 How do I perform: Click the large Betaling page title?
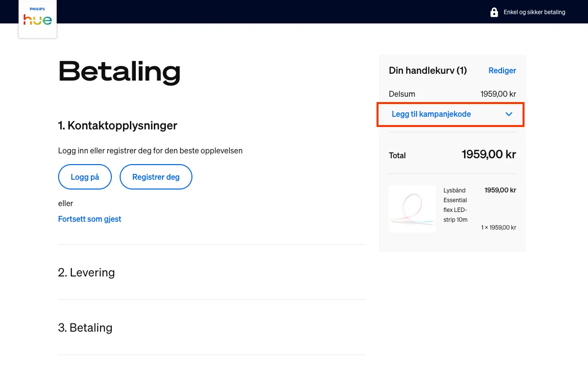119,71
